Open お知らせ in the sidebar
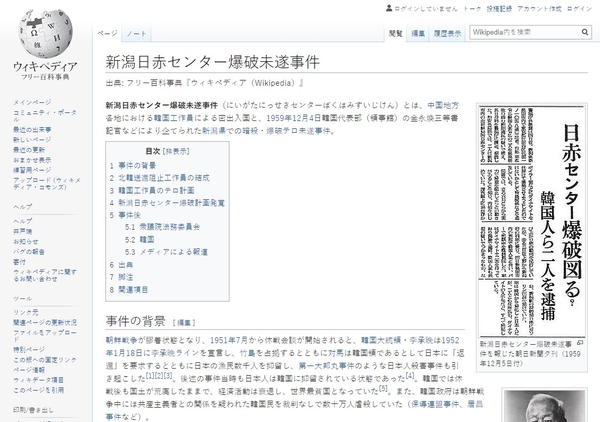Viewport: 600px width, 422px height. click(x=26, y=241)
